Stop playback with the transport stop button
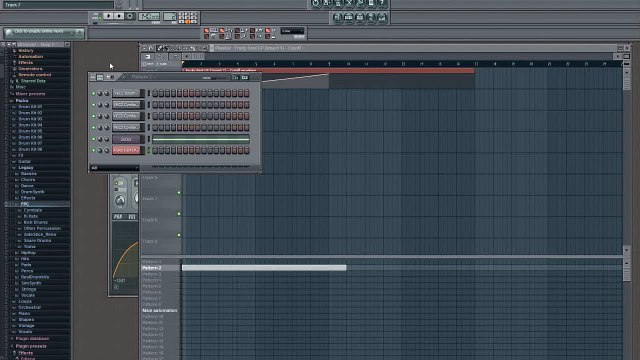Image resolution: width=640 pixels, height=360 pixels. 119,16
